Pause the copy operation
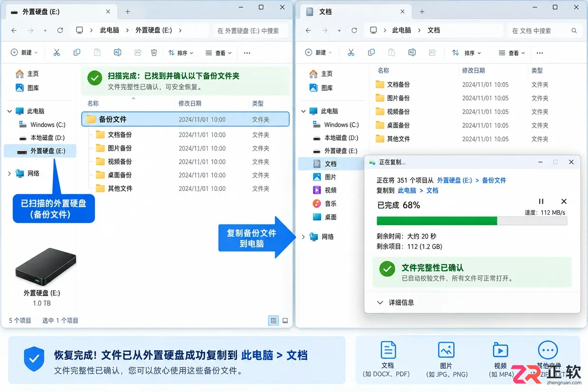 [x=541, y=201]
